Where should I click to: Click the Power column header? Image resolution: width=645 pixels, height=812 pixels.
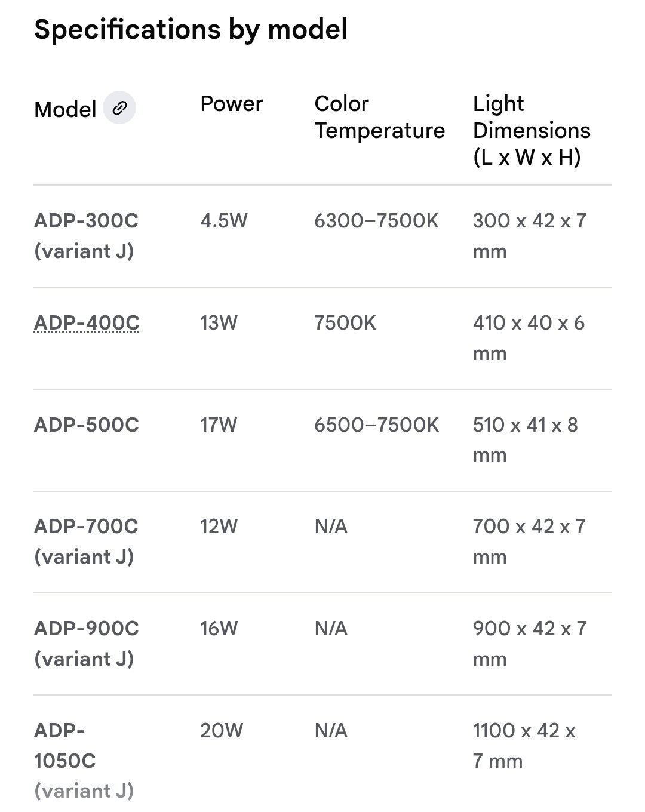click(231, 104)
